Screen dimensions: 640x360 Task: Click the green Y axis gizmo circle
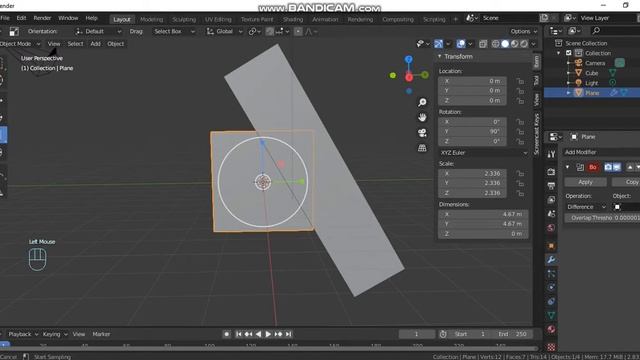425,75
